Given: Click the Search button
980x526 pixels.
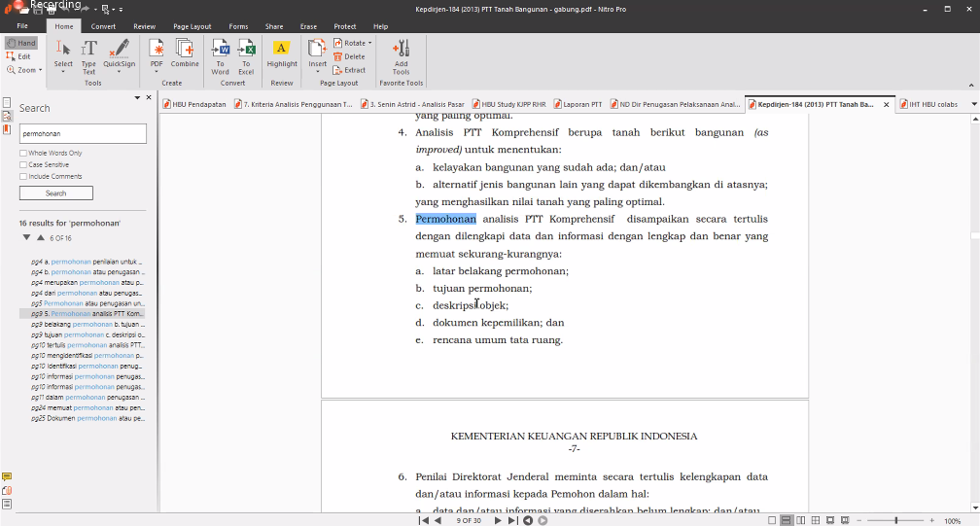Looking at the screenshot, I should point(55,193).
